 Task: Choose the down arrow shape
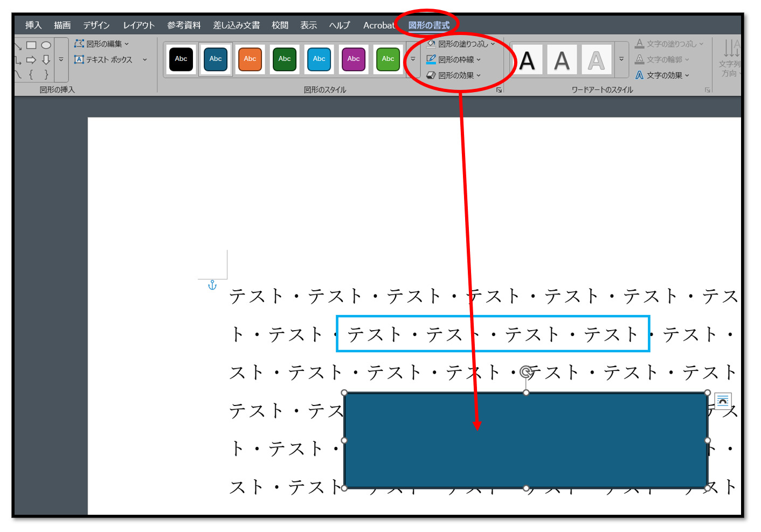[x=46, y=60]
